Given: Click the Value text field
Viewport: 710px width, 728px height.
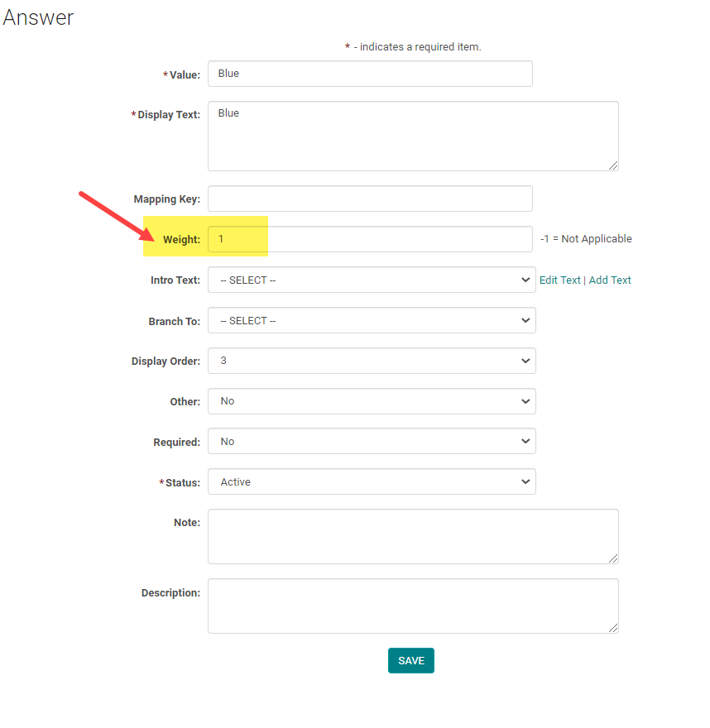Looking at the screenshot, I should point(370,74).
